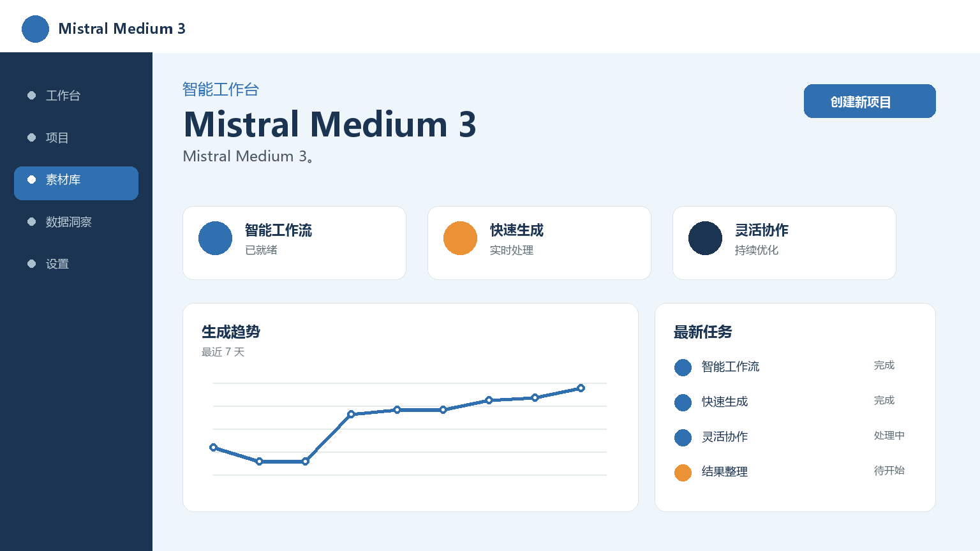
Task: Click the blue circle icon on 智能工作流 card
Action: 215,238
